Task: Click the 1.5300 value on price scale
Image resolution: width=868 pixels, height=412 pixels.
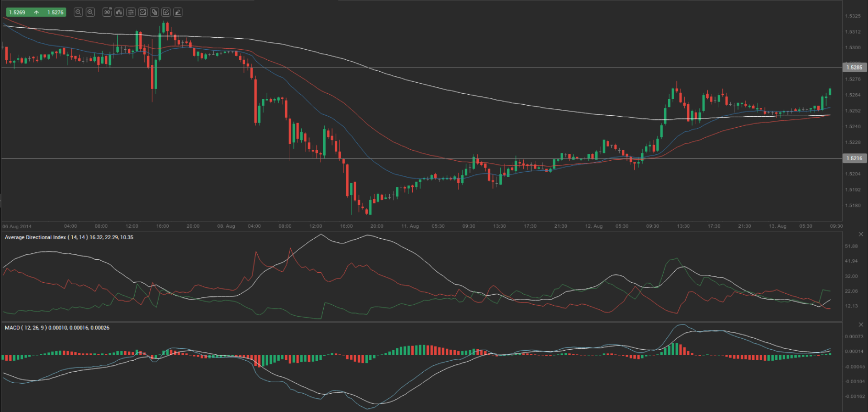Action: click(853, 48)
